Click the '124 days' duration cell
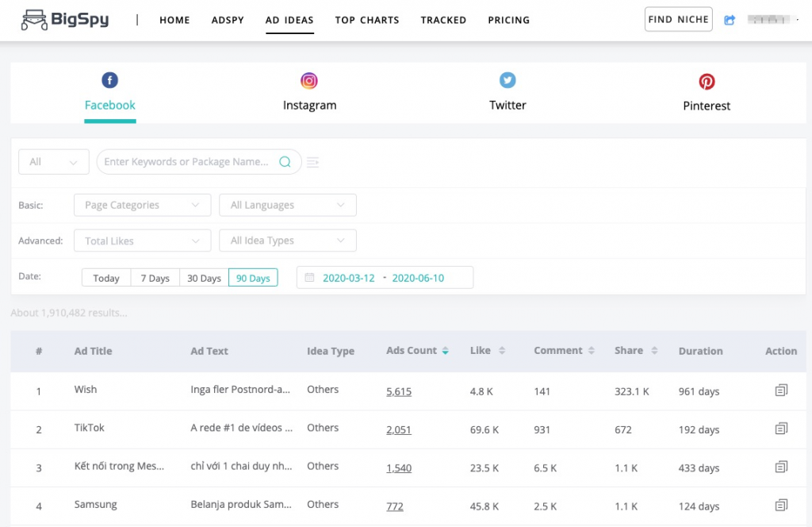 [x=699, y=507]
